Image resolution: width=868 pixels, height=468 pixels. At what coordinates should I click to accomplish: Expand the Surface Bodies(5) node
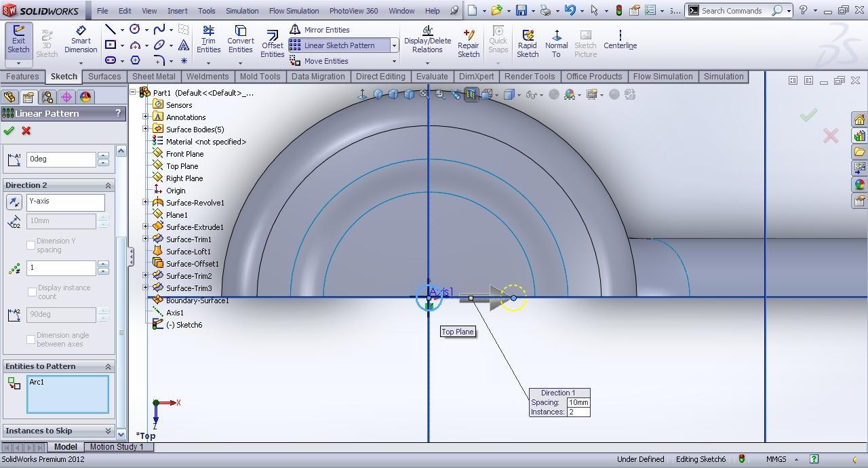145,129
